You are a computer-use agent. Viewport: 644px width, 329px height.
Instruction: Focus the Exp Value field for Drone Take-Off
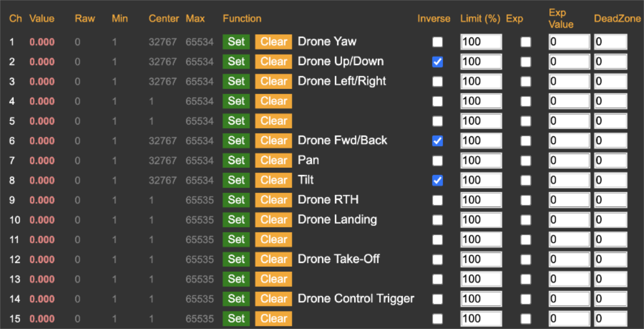pos(569,260)
